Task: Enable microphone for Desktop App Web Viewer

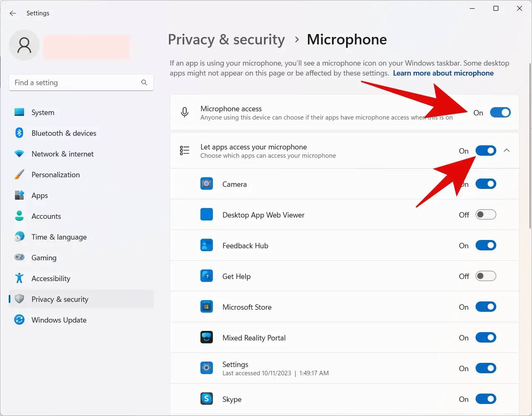Action: [x=486, y=215]
